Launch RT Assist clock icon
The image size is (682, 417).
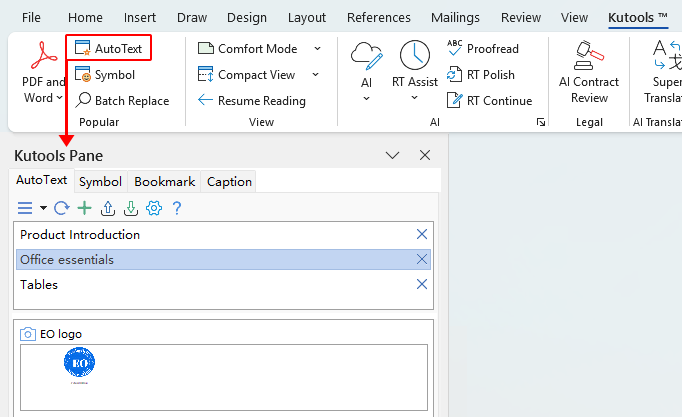click(x=415, y=55)
